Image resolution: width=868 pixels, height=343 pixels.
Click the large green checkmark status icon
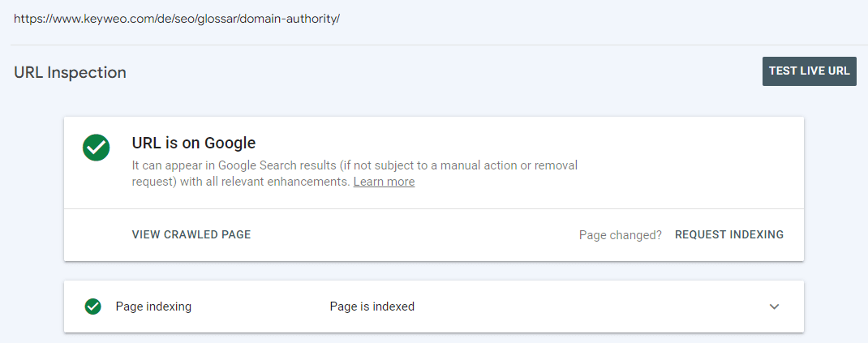tap(97, 148)
